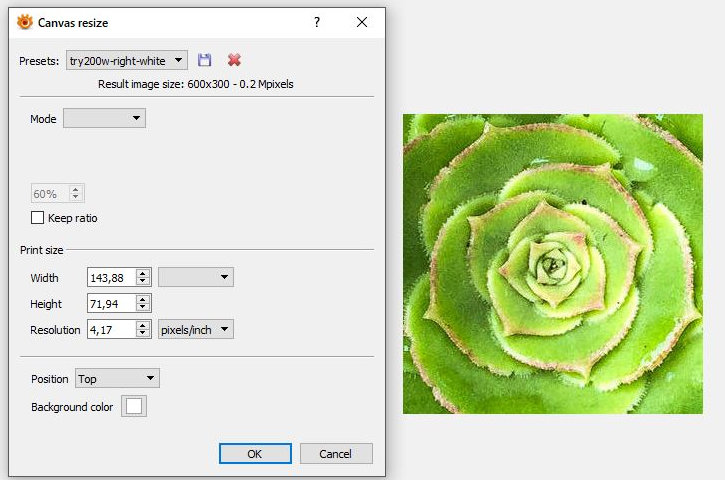The image size is (725, 480).
Task: Click the succulent image preview
Action: (x=553, y=264)
